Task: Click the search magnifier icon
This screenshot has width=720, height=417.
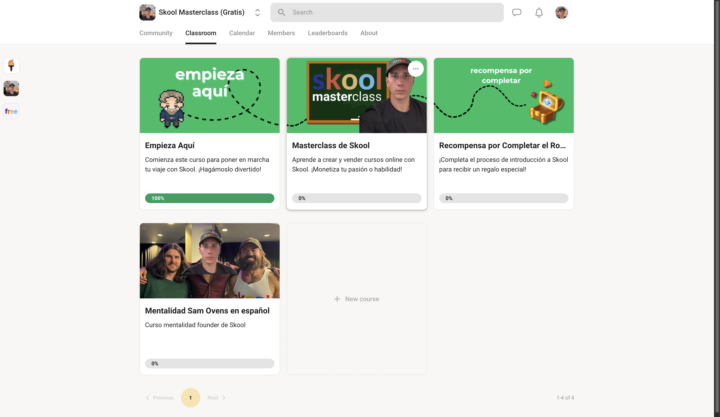Action: (x=281, y=12)
